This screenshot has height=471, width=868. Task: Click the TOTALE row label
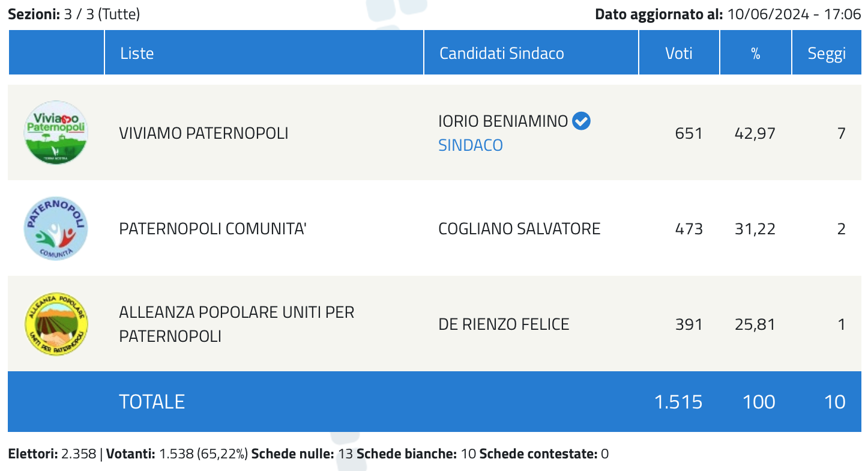tap(152, 401)
